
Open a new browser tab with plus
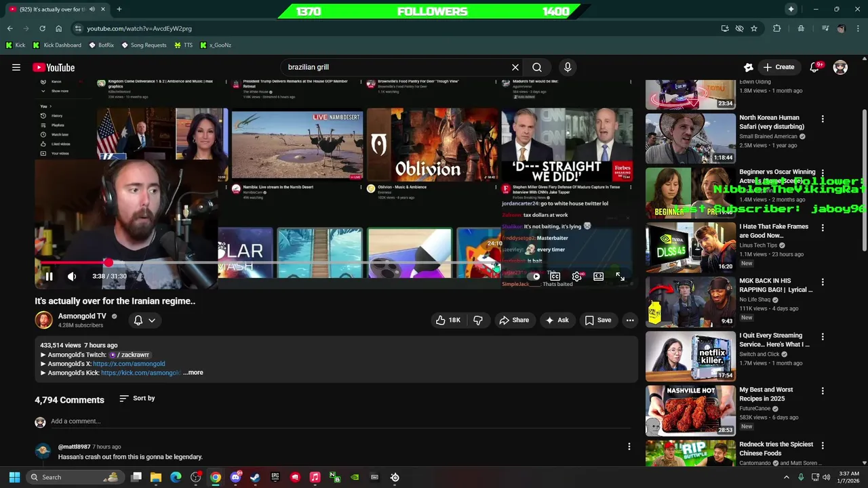[x=119, y=9]
